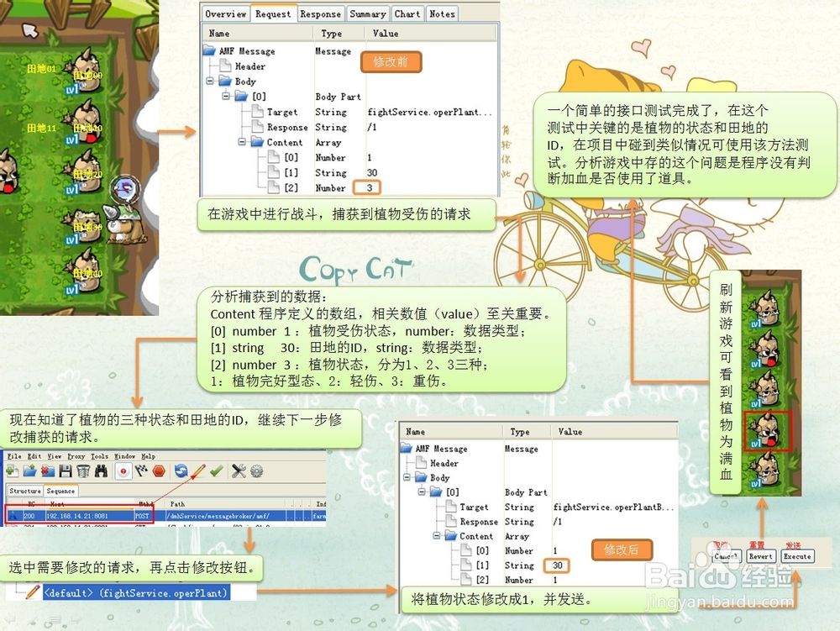The width and height of the screenshot is (840, 631).
Task: Click the Target file icon in 修改前 panel
Action: 257,112
